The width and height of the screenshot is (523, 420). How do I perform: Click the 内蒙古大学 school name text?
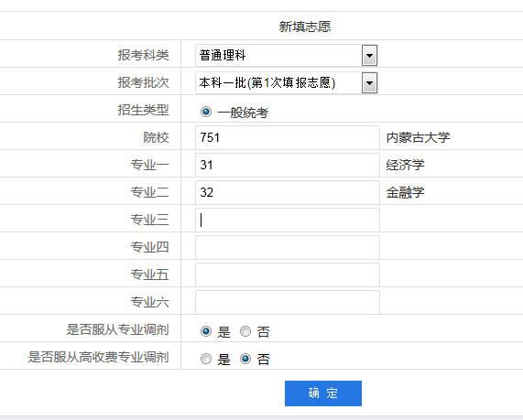(x=418, y=137)
